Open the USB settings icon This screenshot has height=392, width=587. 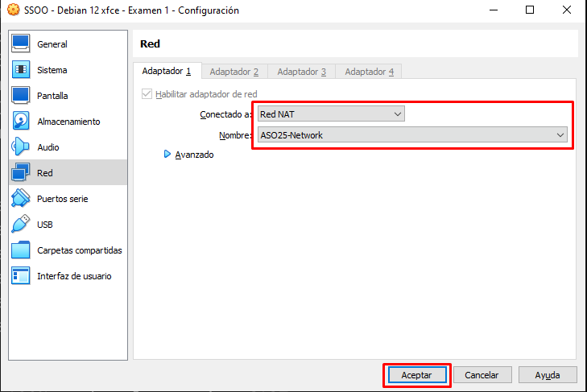(21, 225)
